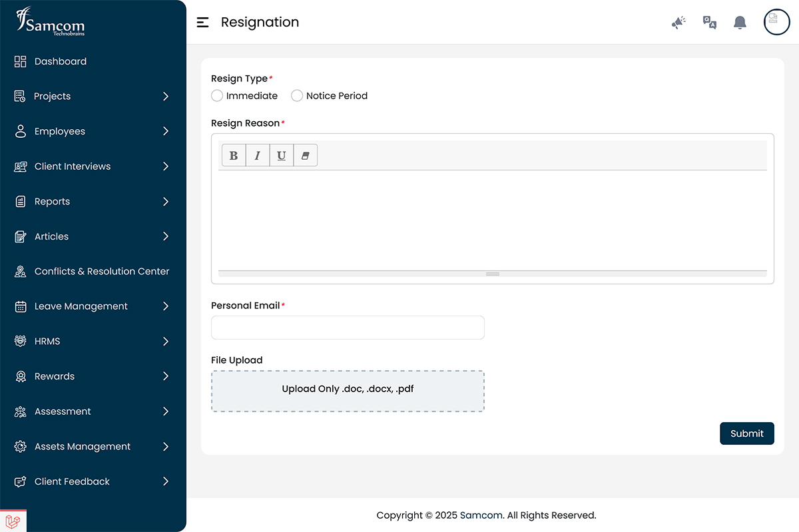Expand the Client Interviews chevron
The height and width of the screenshot is (532, 799).
pos(166,166)
